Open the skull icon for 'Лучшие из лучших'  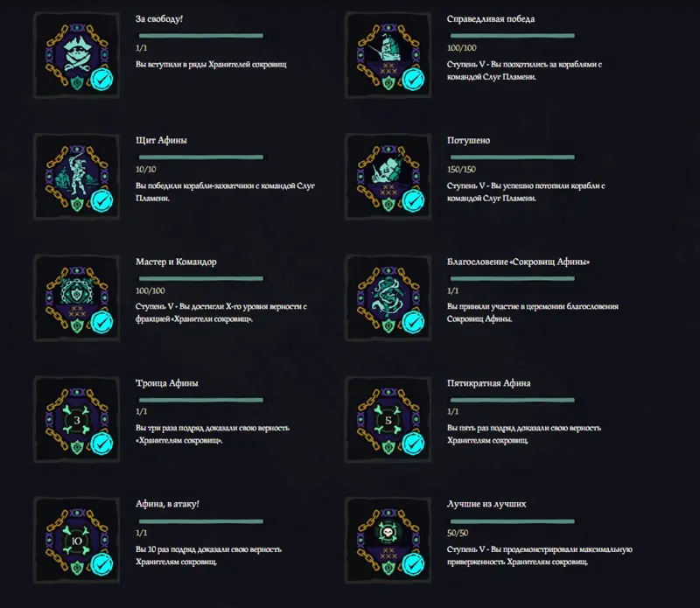point(388,540)
